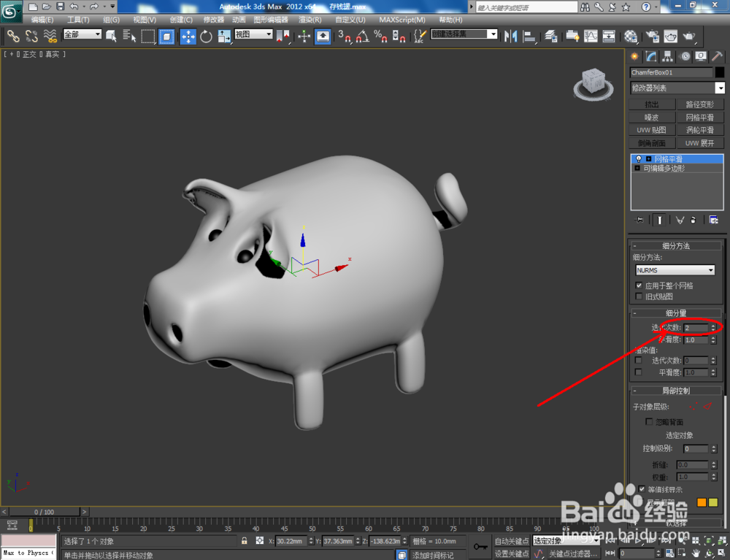730x560 pixels.
Task: Toggle 等值线显示 checkbox
Action: 642,489
